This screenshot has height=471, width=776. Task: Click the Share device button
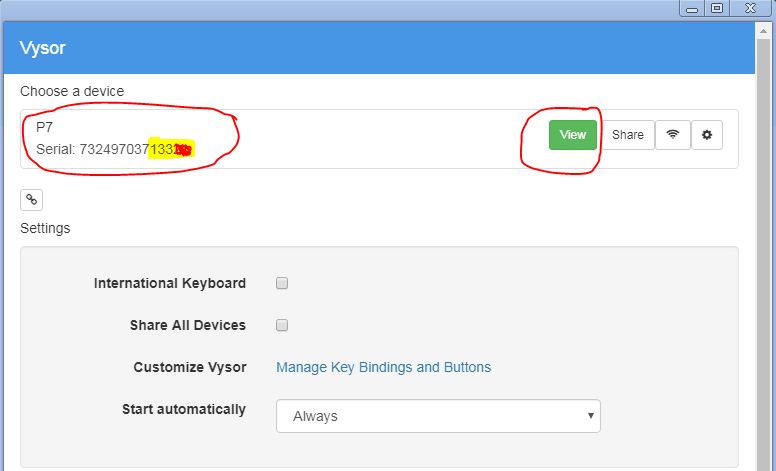[628, 135]
